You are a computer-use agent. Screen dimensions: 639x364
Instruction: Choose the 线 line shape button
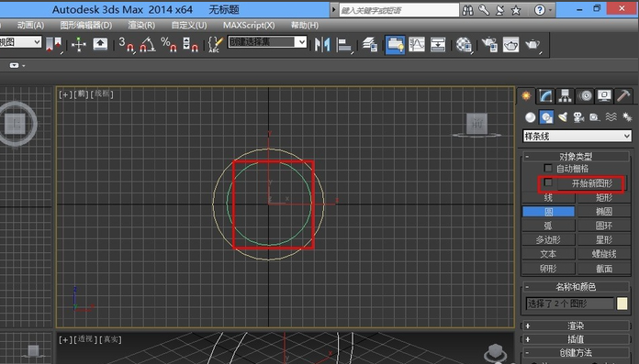(x=548, y=197)
